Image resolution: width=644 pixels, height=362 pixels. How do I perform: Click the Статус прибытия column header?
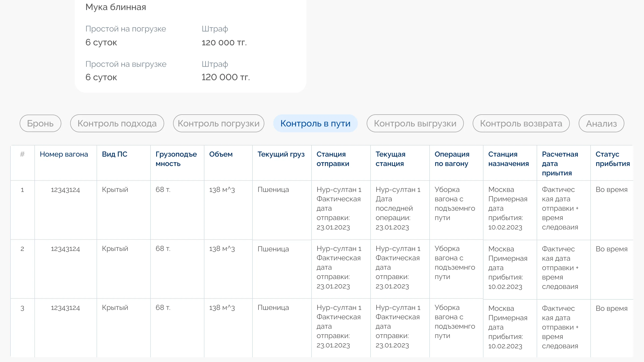point(612,159)
